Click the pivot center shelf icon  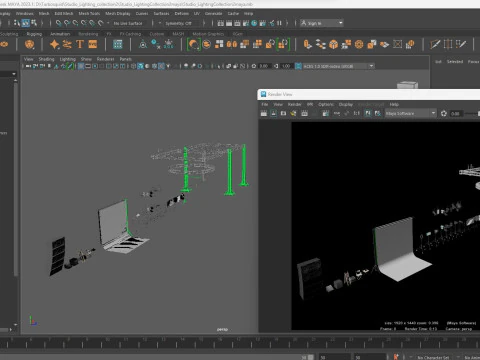143,44
